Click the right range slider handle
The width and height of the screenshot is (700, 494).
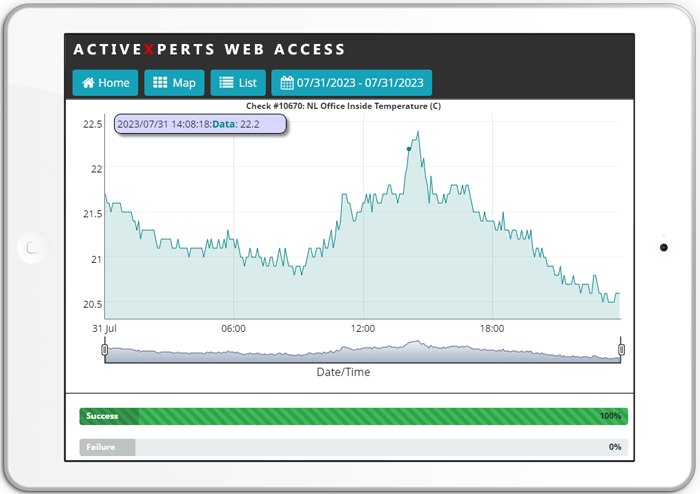pos(621,349)
